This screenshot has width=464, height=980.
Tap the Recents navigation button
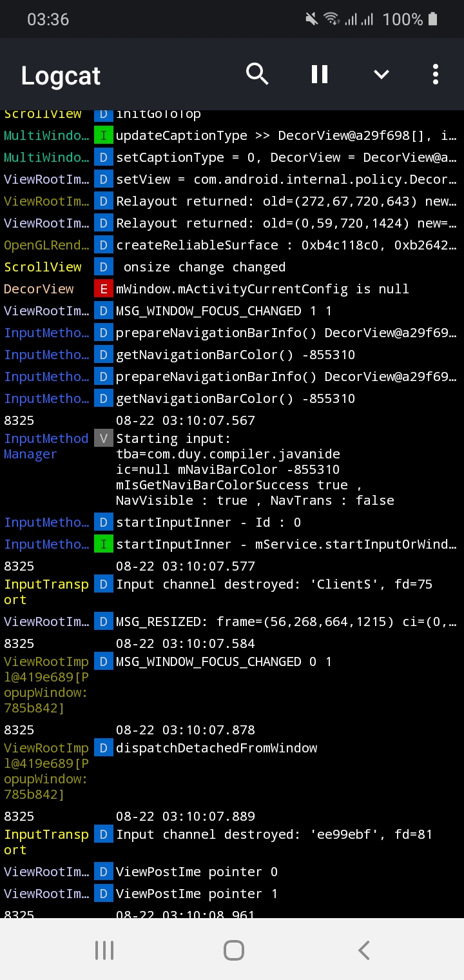pyautogui.click(x=104, y=949)
